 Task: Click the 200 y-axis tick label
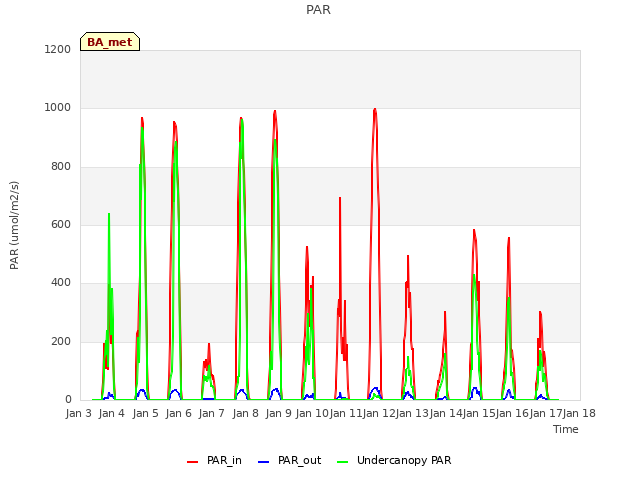point(61,342)
